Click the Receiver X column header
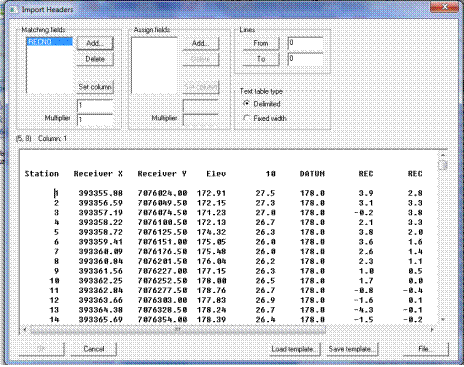The height and width of the screenshot is (367, 464). 98,174
